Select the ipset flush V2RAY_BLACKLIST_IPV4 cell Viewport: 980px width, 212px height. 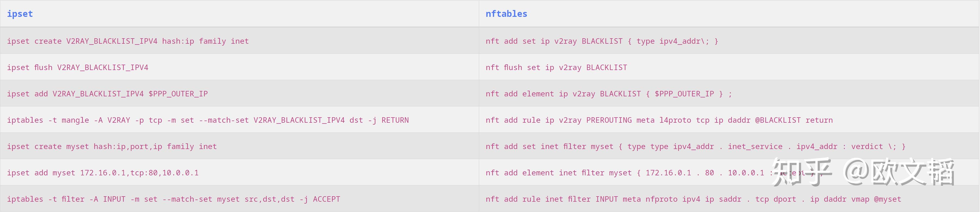(x=77, y=68)
